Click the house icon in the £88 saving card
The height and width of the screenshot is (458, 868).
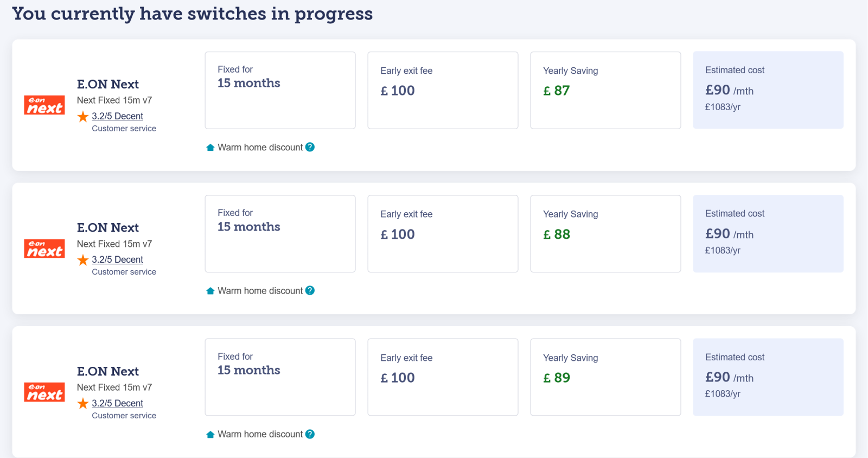210,291
